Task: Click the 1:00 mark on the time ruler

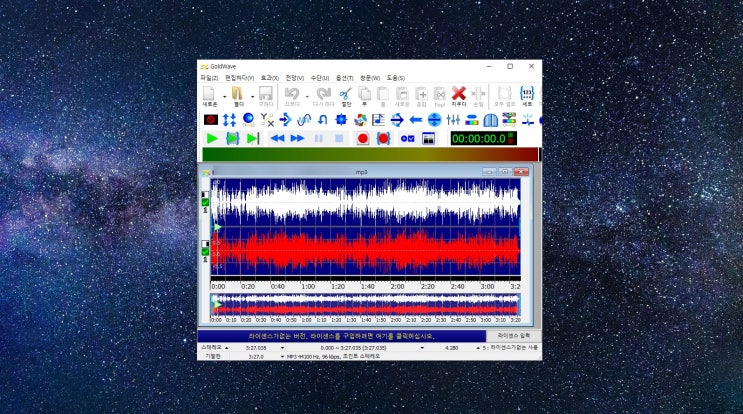Action: (308, 287)
